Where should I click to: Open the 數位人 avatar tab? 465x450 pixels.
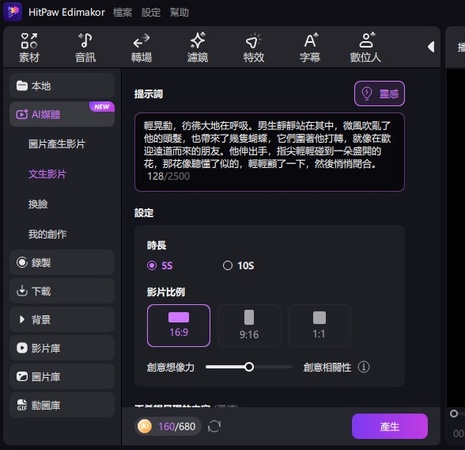pyautogui.click(x=366, y=48)
